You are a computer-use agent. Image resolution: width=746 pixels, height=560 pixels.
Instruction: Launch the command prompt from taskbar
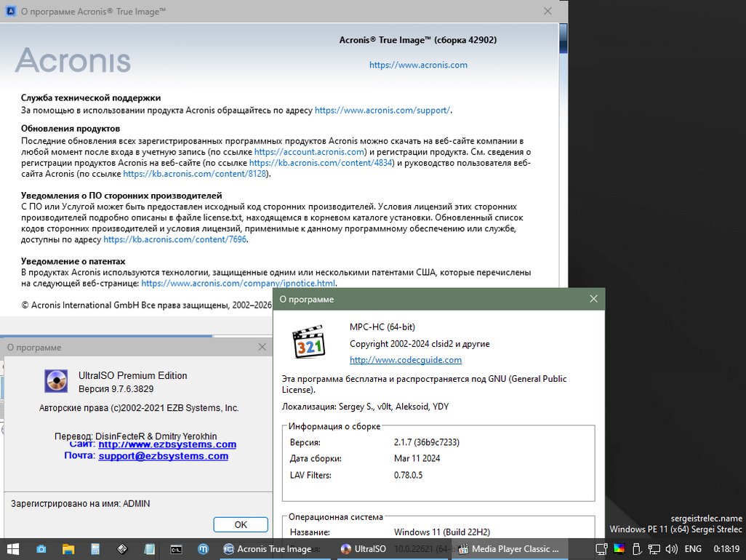point(177,549)
